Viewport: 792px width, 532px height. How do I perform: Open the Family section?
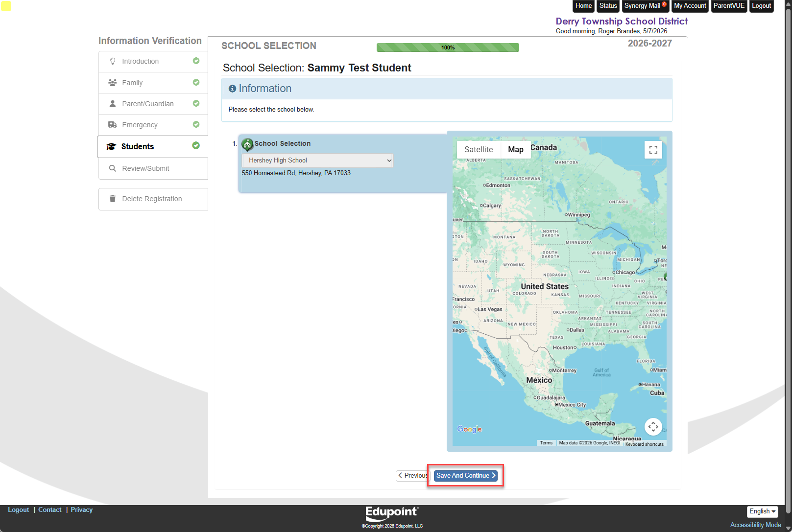[x=153, y=83]
